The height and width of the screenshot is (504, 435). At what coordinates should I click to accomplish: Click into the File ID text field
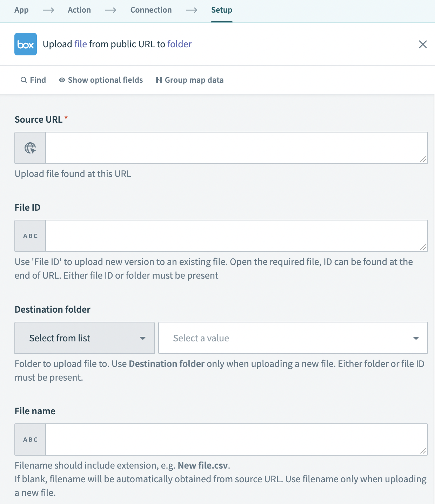pyautogui.click(x=232, y=236)
